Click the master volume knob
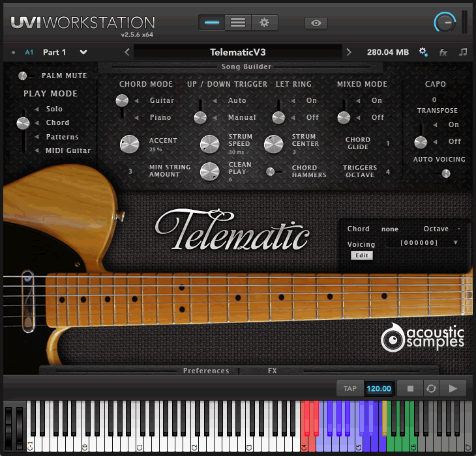Screen dimensions: 476x456 pyautogui.click(x=445, y=22)
